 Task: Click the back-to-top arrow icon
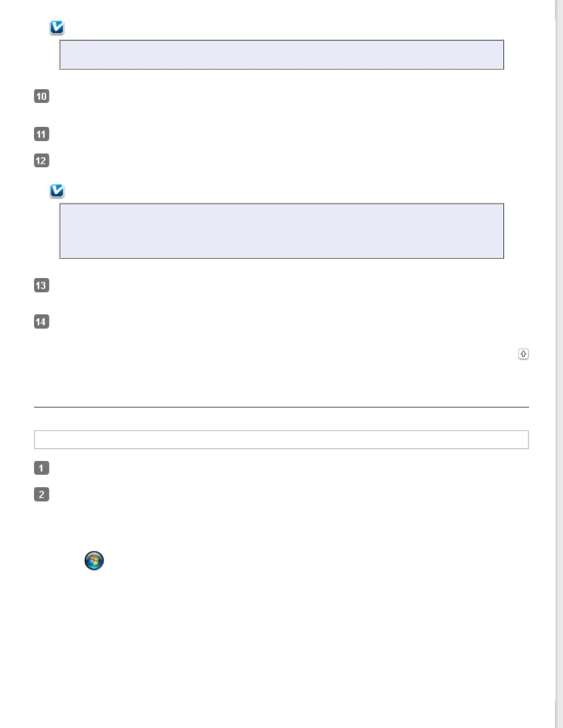523,354
